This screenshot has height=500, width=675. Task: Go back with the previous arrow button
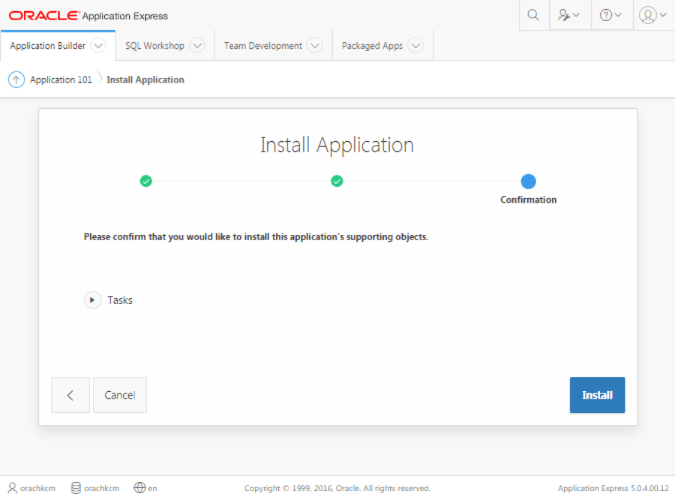(70, 395)
